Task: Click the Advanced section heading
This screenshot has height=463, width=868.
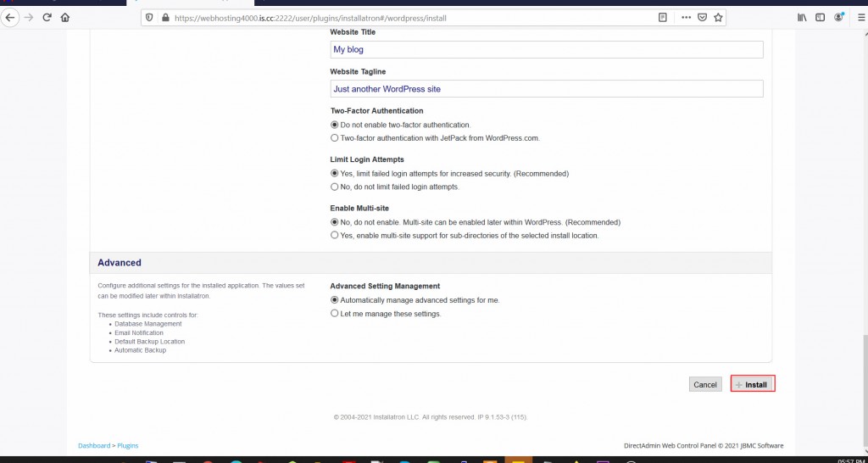Action: (120, 263)
